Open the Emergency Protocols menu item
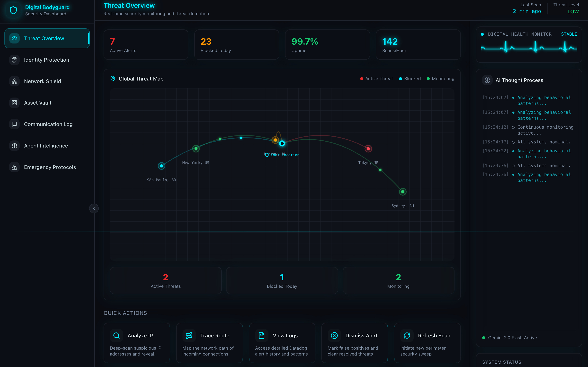 [x=50, y=167]
